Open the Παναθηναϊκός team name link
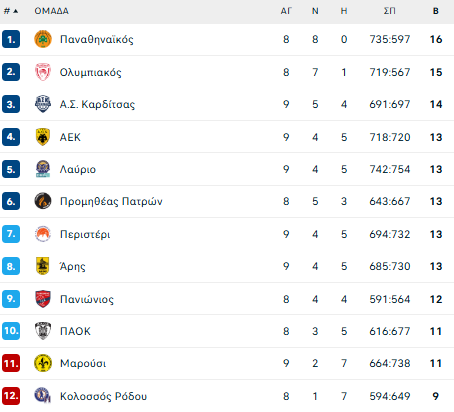This screenshot has width=454, height=412. pyautogui.click(x=97, y=39)
